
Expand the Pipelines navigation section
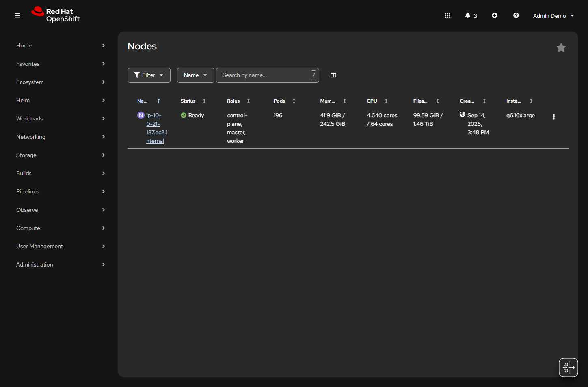coord(61,191)
